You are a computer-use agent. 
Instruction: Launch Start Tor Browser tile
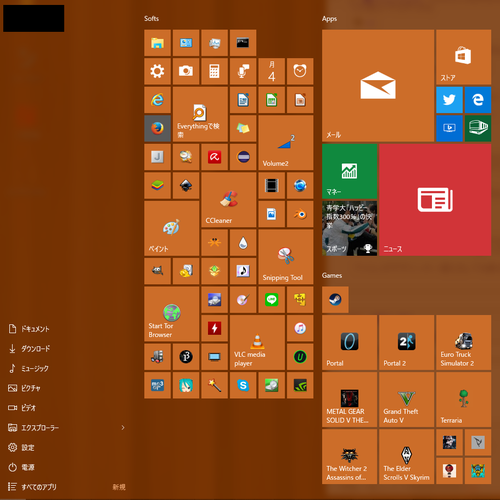point(172,314)
